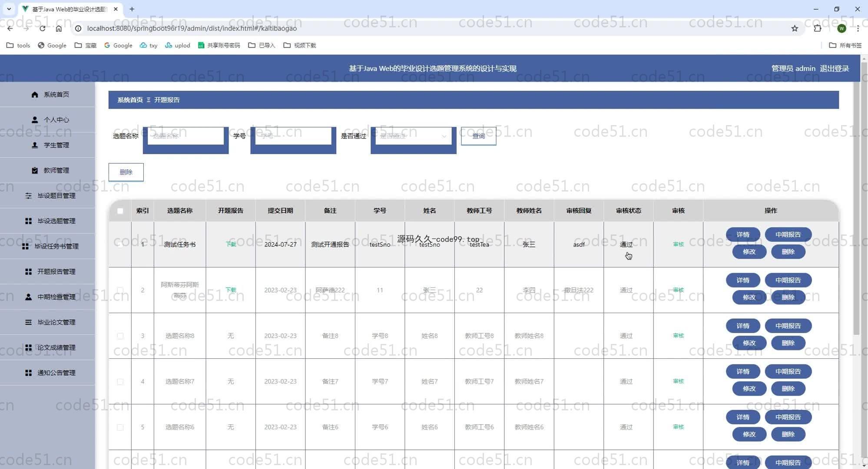Click the browser address bar URL

tap(192, 28)
